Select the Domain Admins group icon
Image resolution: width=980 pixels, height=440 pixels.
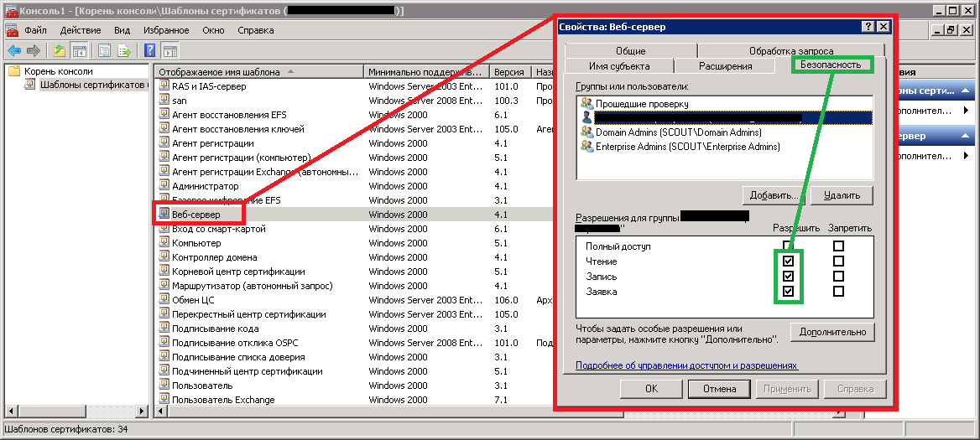(x=586, y=132)
